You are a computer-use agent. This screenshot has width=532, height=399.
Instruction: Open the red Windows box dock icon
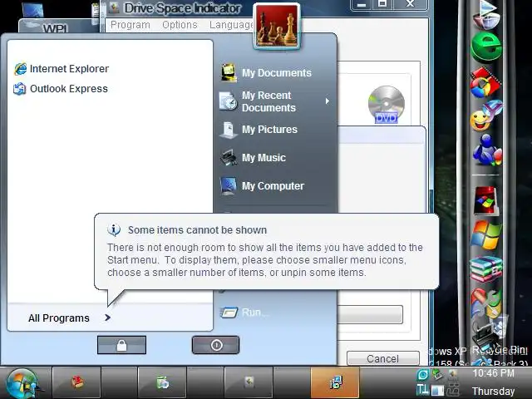(485, 201)
